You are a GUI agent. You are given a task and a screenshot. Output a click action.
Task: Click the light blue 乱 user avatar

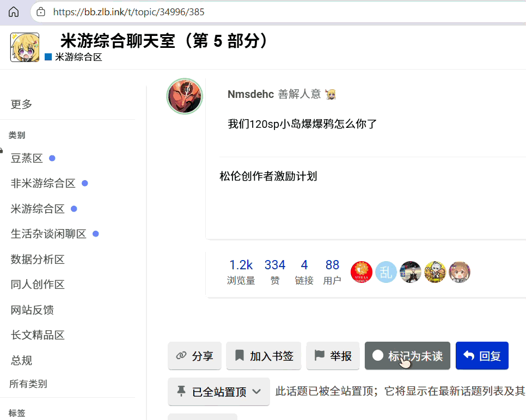click(x=386, y=272)
